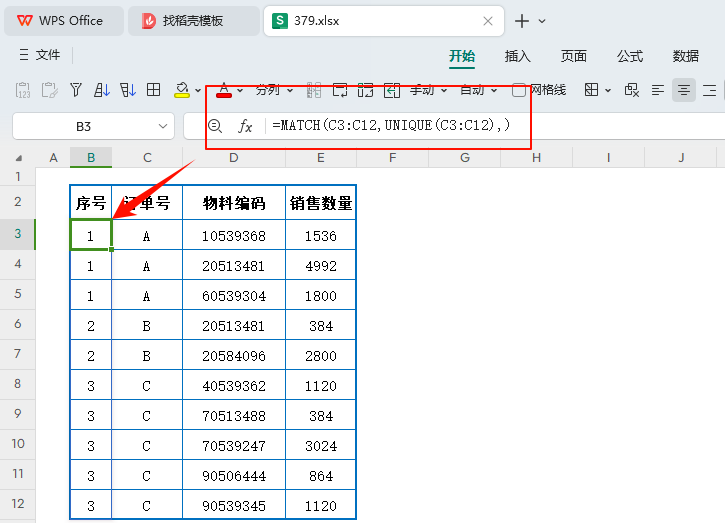Viewport: 725px width, 523px height.
Task: Click the 物料编码 header cell
Action: [x=234, y=203]
